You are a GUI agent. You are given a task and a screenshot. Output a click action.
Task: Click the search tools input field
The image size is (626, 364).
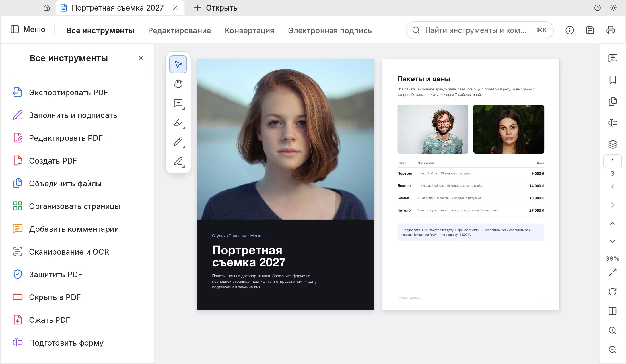pos(479,30)
